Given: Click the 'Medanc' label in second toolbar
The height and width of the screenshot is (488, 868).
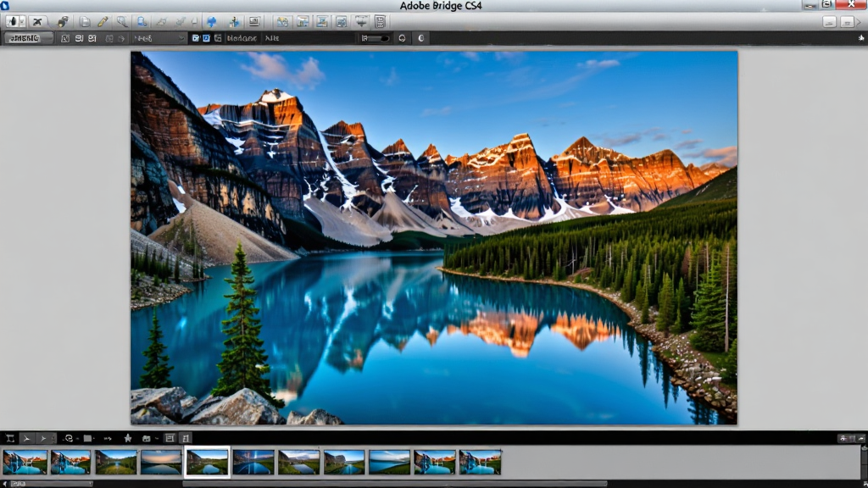Looking at the screenshot, I should click(242, 38).
